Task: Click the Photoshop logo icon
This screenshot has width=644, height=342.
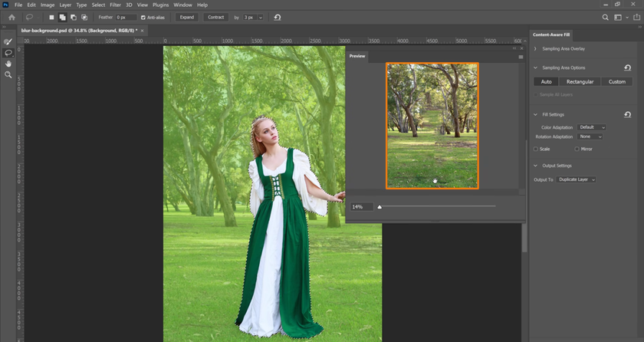Action: pos(5,5)
